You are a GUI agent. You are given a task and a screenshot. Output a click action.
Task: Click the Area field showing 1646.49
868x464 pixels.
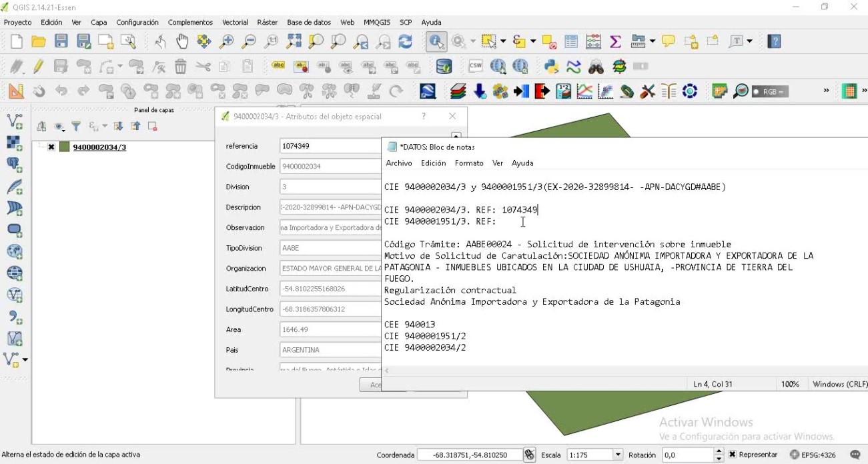click(x=330, y=329)
